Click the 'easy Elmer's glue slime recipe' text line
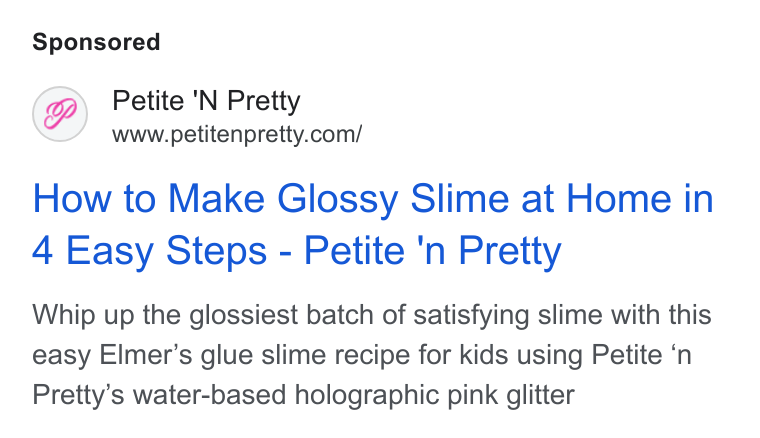The image size is (760, 438). point(362,355)
